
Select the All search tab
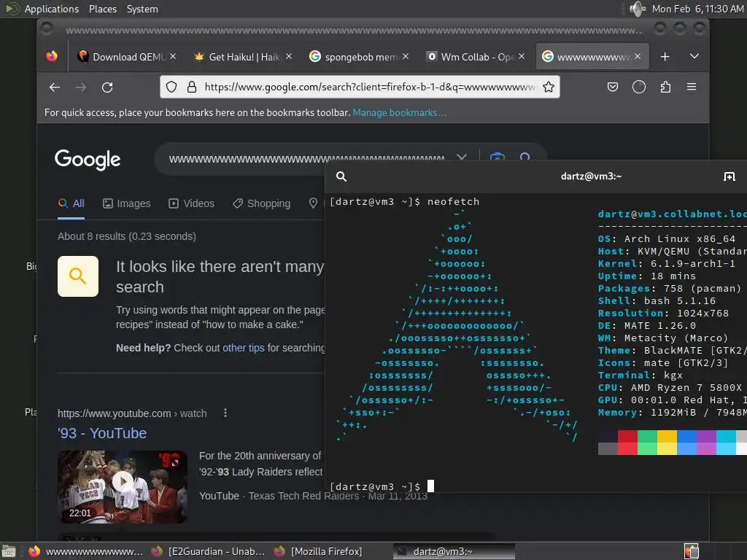tap(71, 204)
